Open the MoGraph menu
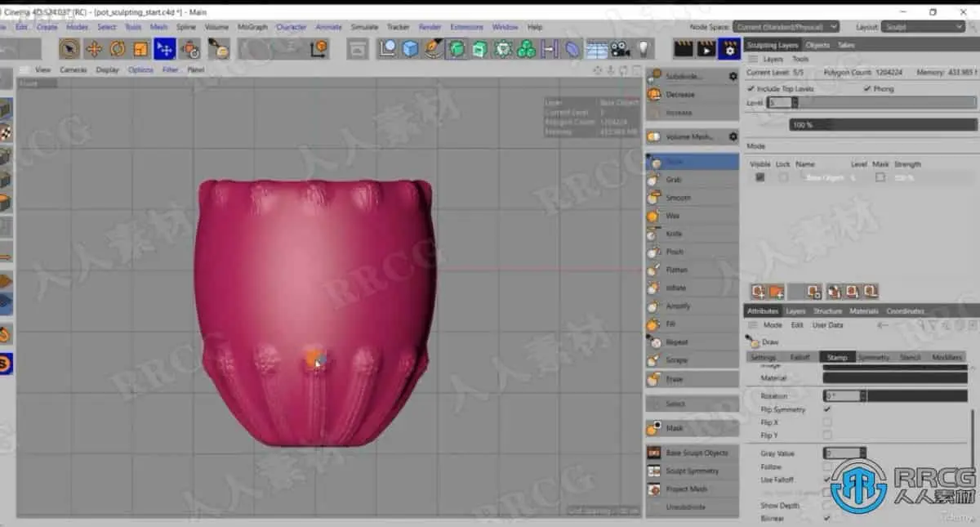Viewport: 980px width, 527px height. click(252, 27)
